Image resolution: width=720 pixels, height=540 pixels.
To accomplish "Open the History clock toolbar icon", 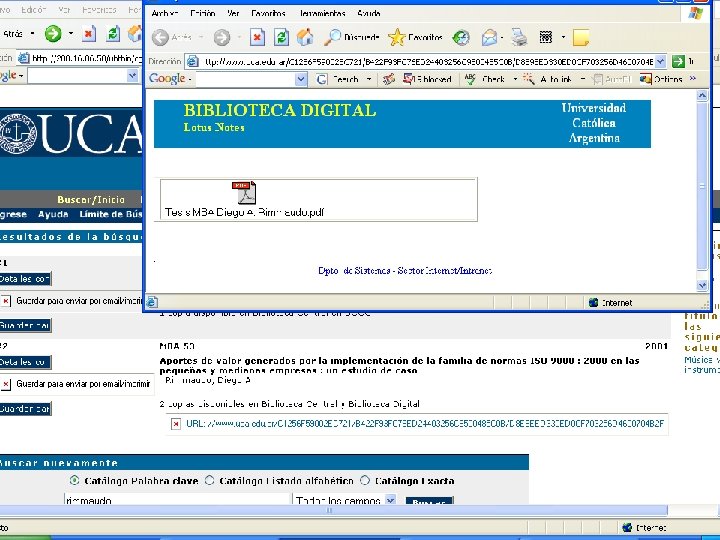I will pyautogui.click(x=461, y=37).
